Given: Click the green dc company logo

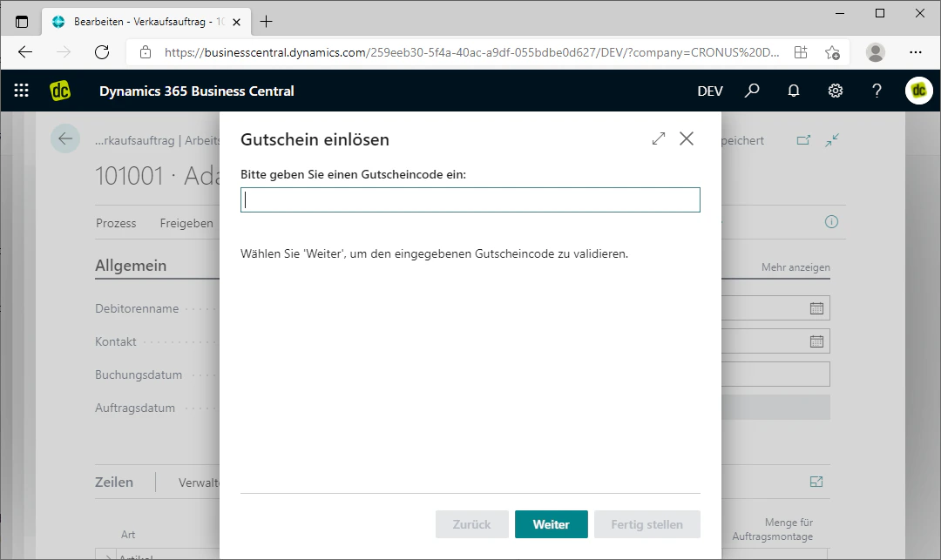Looking at the screenshot, I should (x=60, y=91).
